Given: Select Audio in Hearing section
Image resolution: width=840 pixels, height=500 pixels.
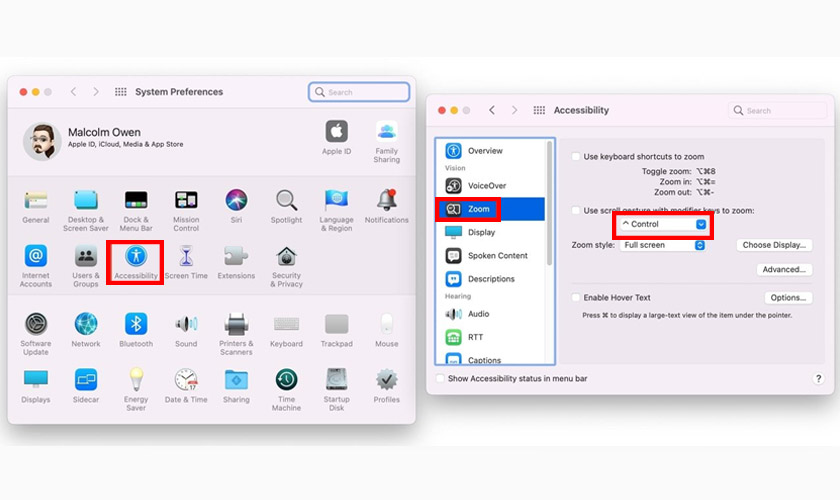Looking at the screenshot, I should click(x=491, y=314).
